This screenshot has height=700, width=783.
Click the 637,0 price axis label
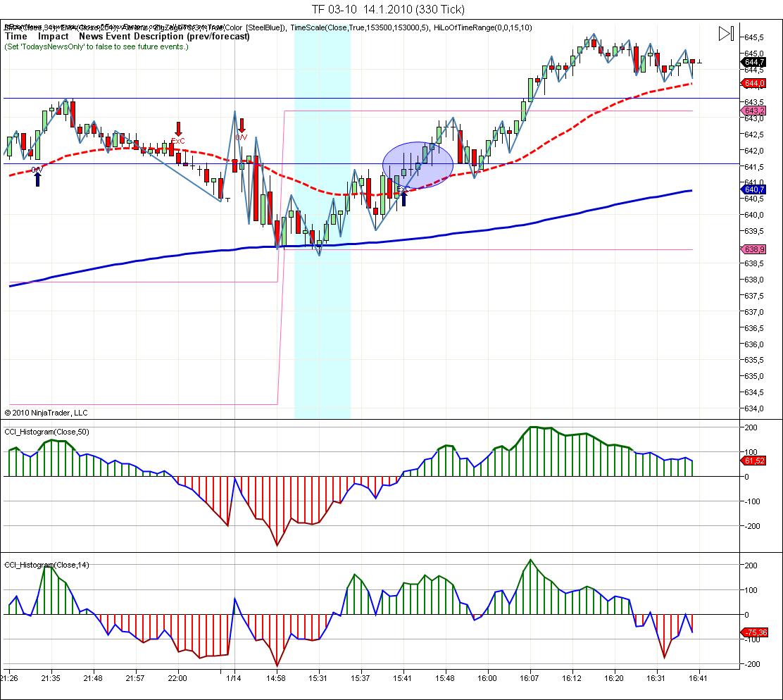pos(754,311)
